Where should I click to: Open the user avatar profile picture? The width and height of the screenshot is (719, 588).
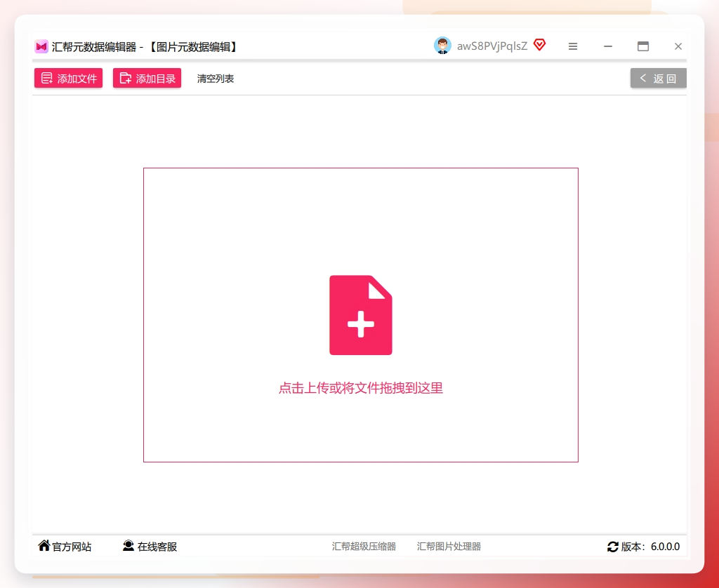[x=442, y=46]
